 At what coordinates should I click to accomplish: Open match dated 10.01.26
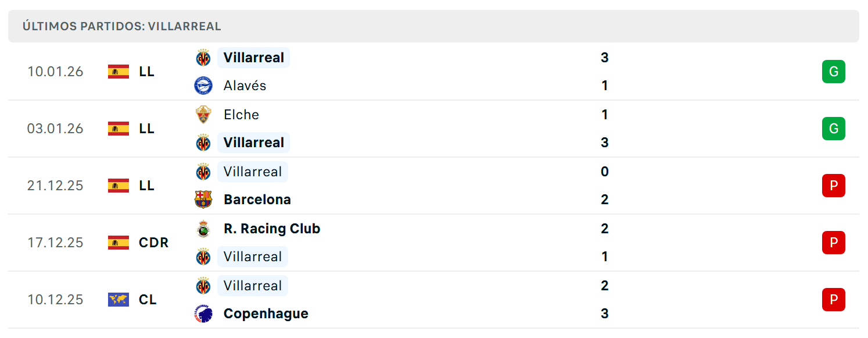[x=433, y=72]
